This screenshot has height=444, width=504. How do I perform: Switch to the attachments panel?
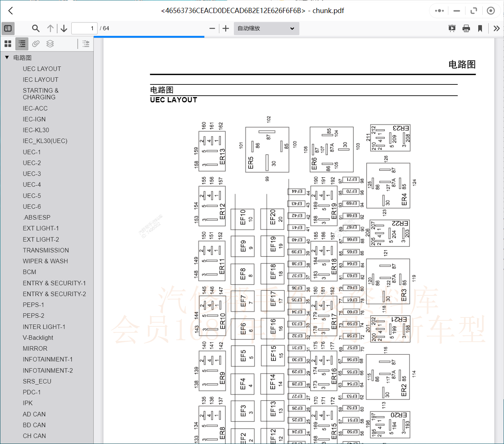click(x=36, y=44)
